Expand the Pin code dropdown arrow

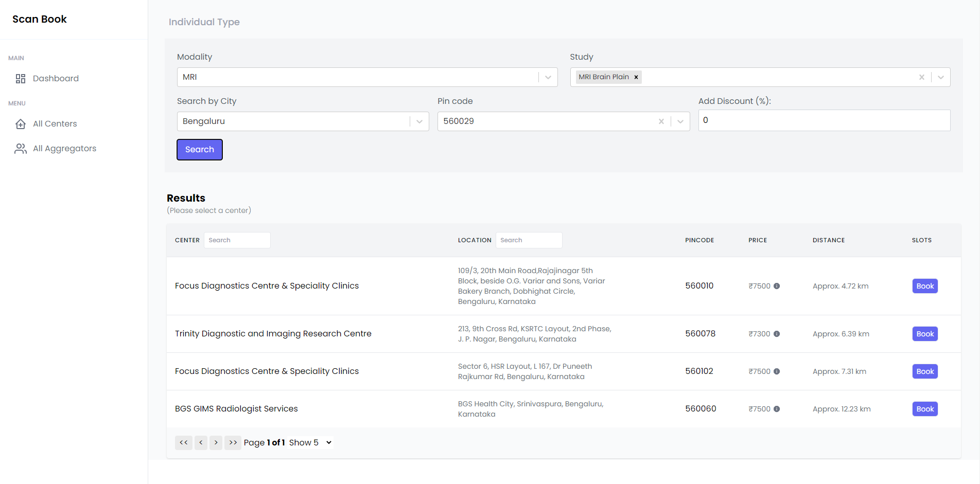tap(680, 121)
